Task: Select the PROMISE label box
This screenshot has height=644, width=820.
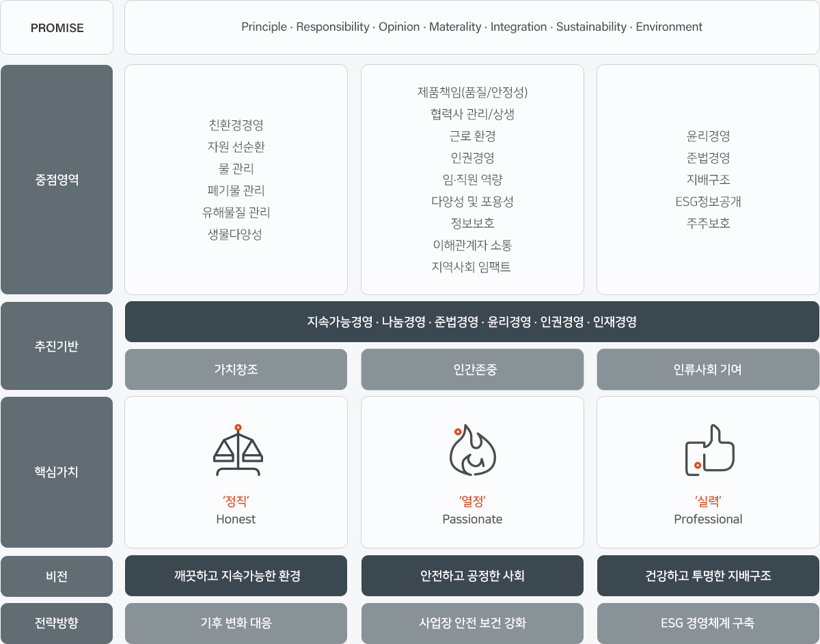Action: (57, 27)
